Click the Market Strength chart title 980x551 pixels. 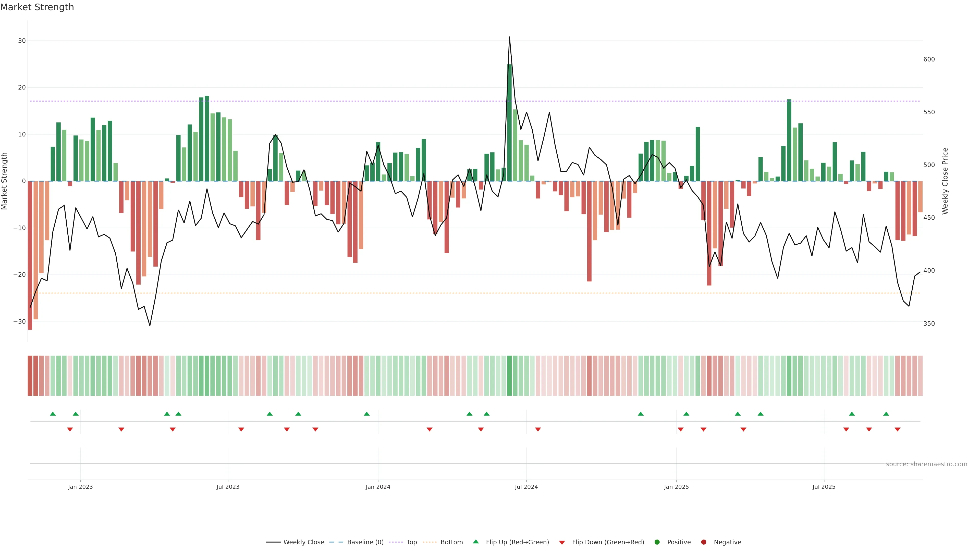pyautogui.click(x=37, y=7)
